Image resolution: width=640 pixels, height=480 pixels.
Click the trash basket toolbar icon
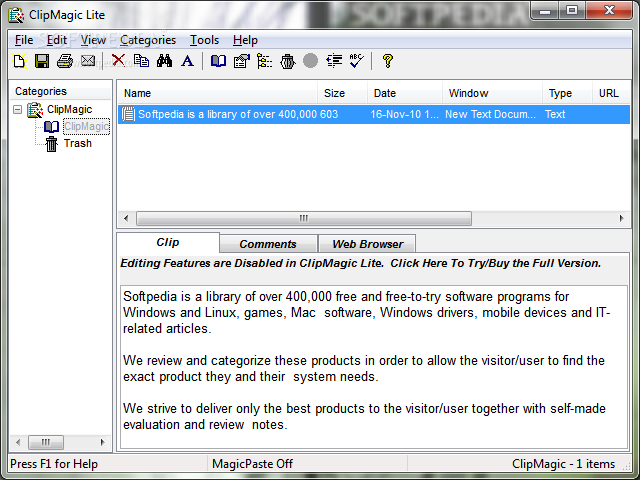click(288, 61)
